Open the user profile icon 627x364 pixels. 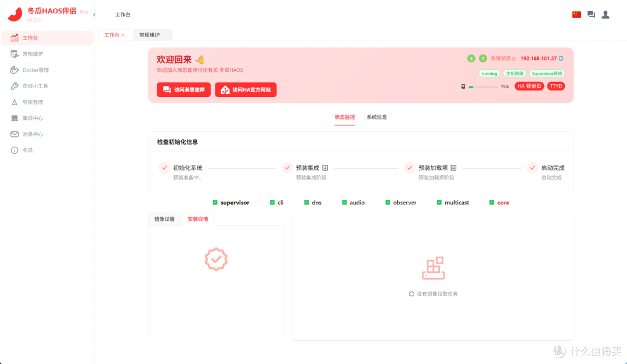pyautogui.click(x=606, y=15)
